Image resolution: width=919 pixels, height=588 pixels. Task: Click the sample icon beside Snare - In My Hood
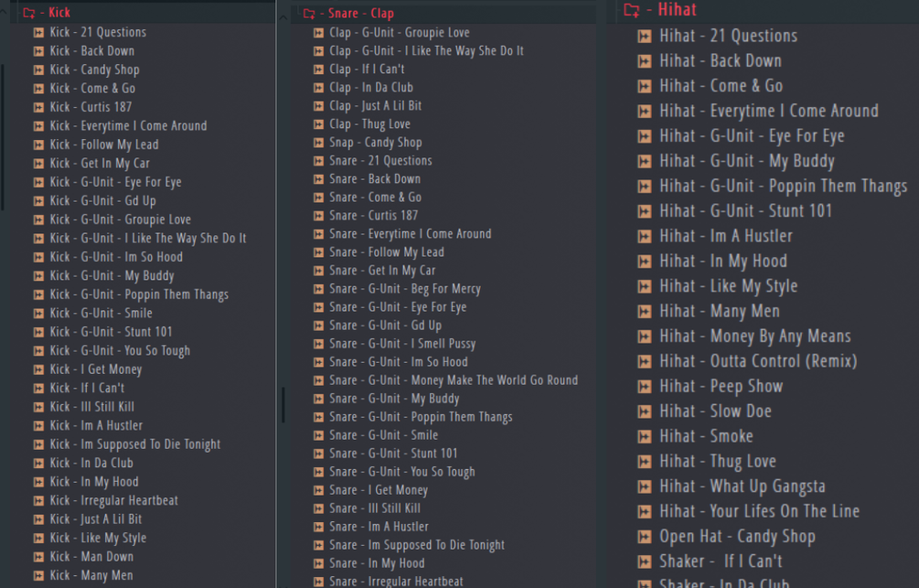coord(319,563)
